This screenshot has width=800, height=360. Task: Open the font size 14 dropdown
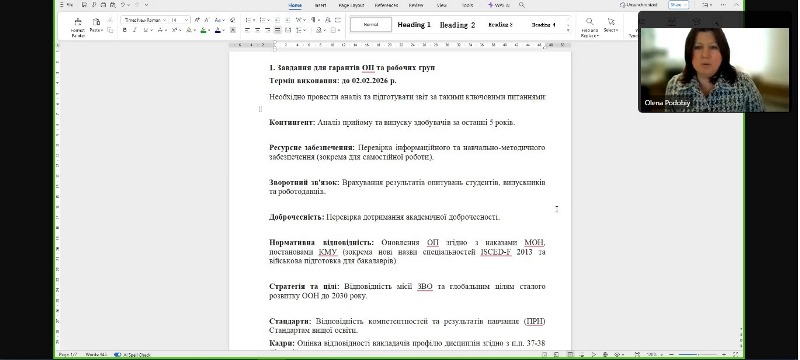click(186, 20)
